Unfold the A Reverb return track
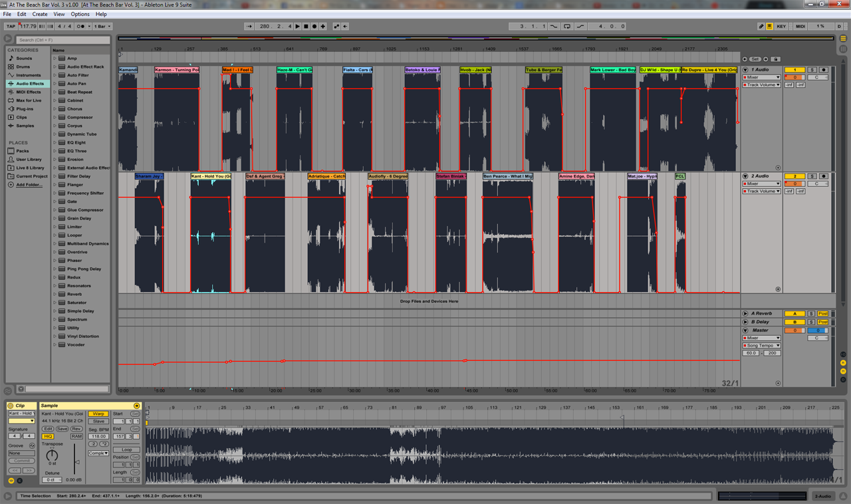This screenshot has height=504, width=851. click(745, 314)
